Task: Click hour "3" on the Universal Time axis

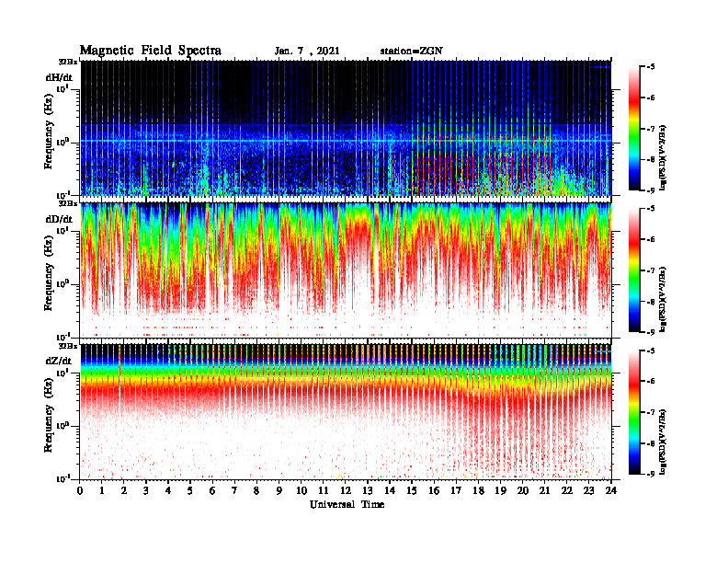Action: pyautogui.click(x=147, y=490)
